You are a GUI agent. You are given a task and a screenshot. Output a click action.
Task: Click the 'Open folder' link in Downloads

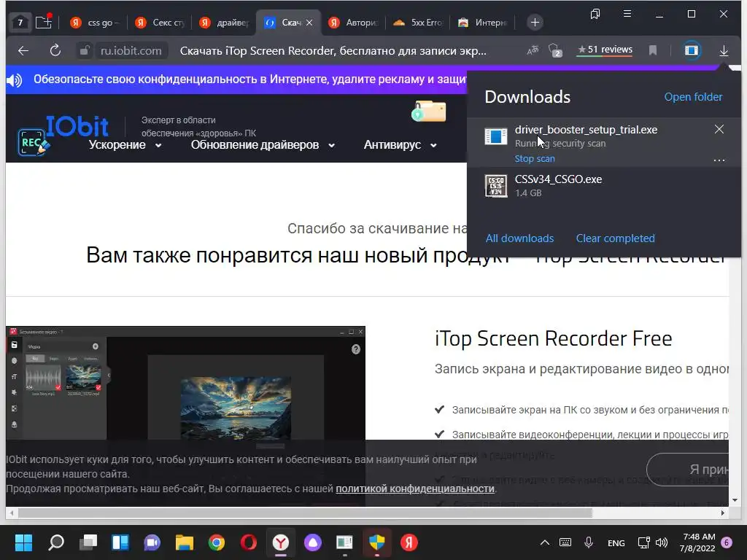coord(693,97)
